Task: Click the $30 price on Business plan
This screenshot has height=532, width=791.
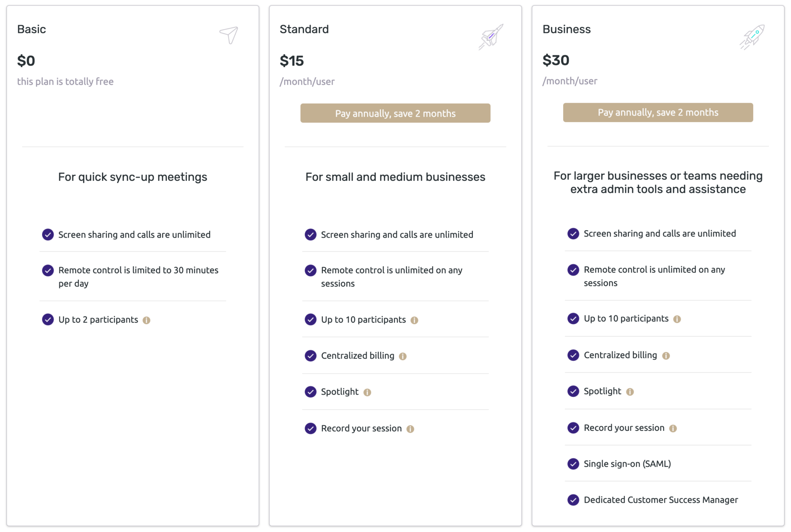Action: pos(556,60)
